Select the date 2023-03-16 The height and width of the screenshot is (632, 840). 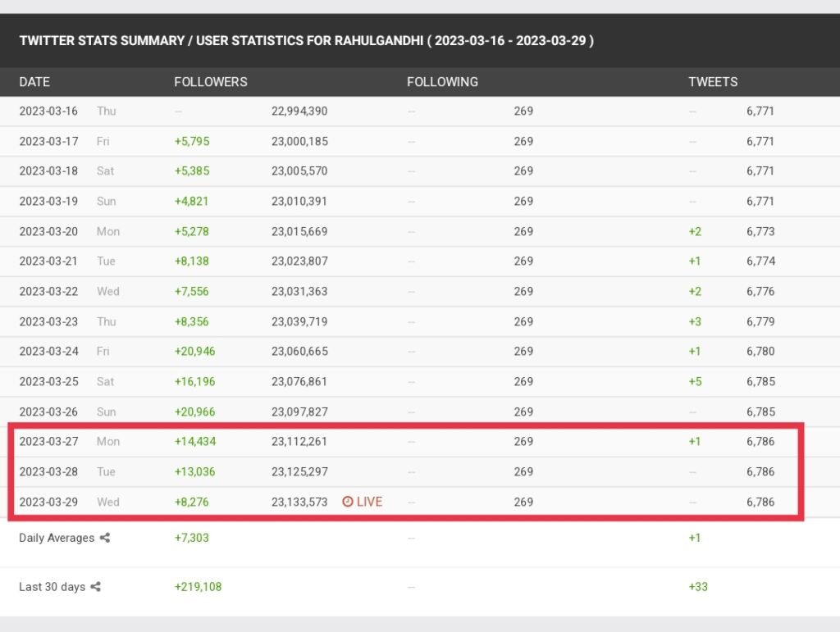(48, 111)
